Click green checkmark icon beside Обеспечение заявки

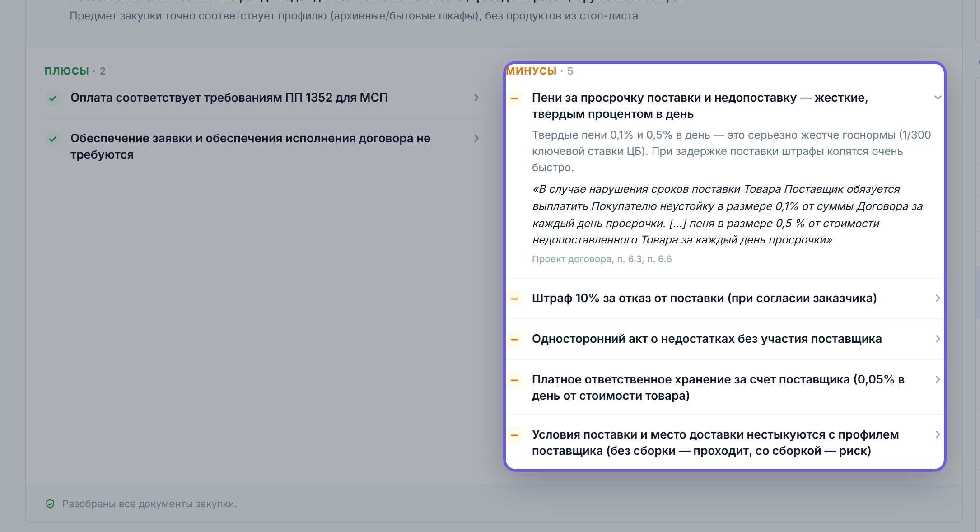point(53,139)
